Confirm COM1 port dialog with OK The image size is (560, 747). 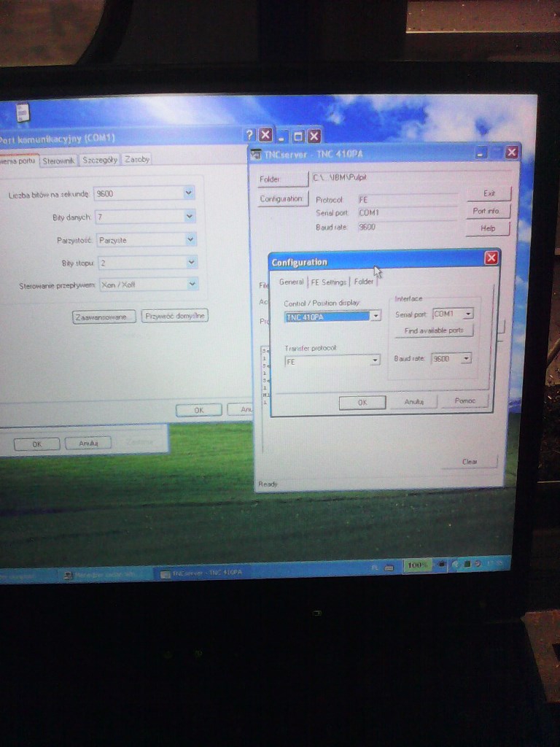pyautogui.click(x=198, y=410)
